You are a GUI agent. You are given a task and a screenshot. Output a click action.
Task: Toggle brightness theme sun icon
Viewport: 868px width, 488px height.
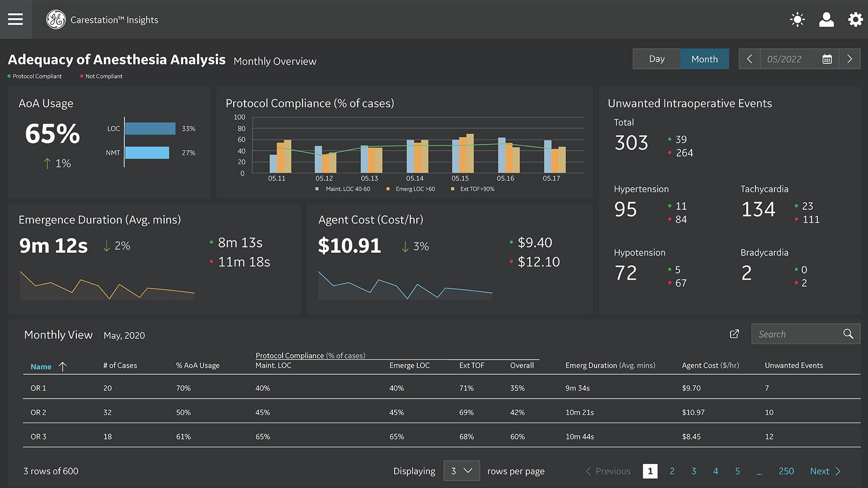(797, 19)
